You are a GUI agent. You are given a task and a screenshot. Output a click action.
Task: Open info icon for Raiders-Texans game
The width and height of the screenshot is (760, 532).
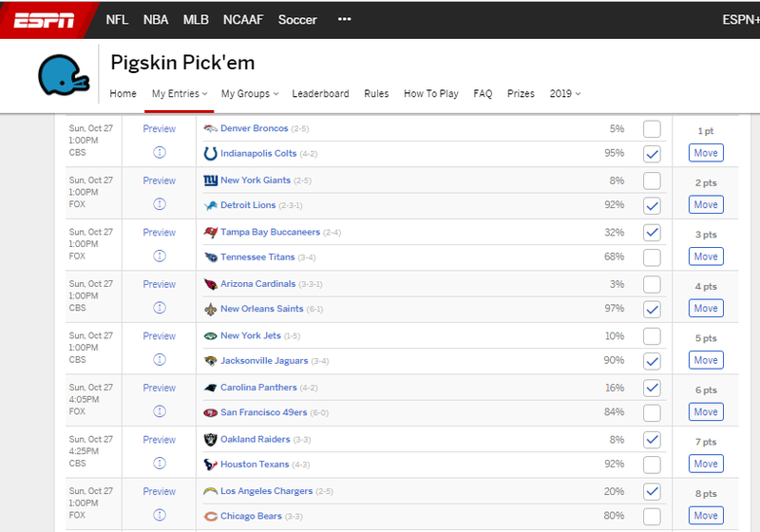coord(160,464)
